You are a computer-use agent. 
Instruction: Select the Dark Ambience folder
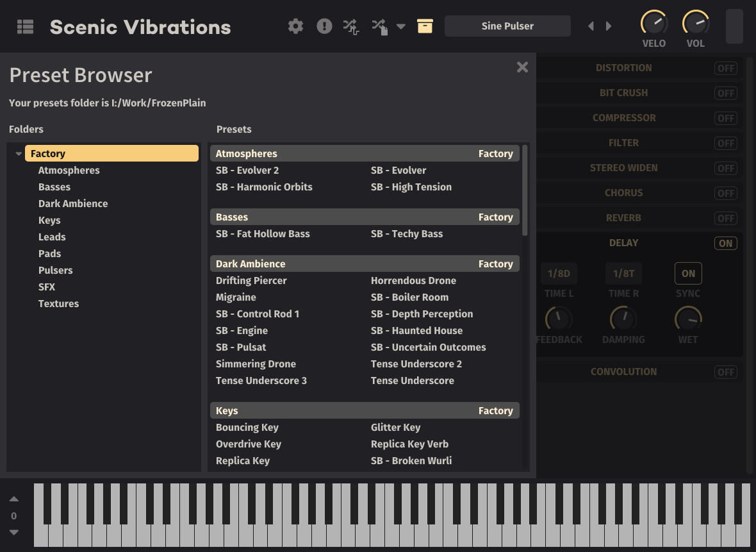(73, 203)
